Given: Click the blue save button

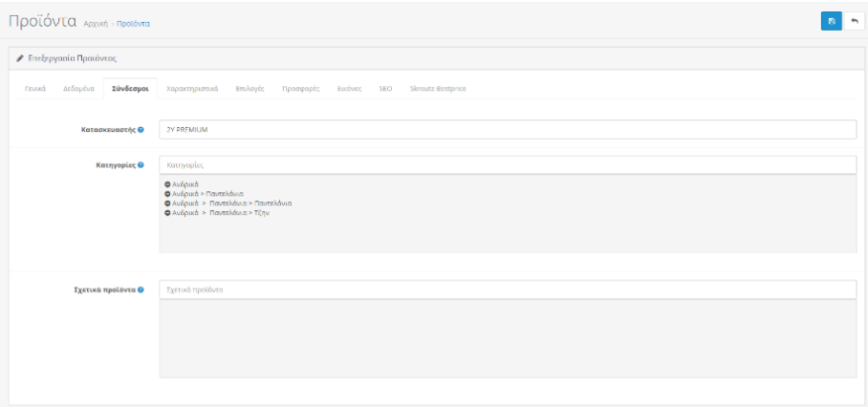Looking at the screenshot, I should (831, 21).
